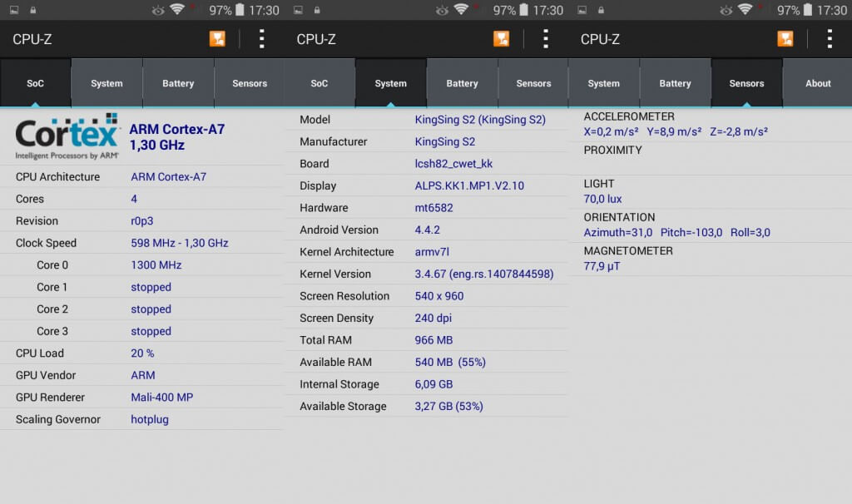852x504 pixels.
Task: Open overflow menu in middle CPU-Z screen
Action: 546,39
